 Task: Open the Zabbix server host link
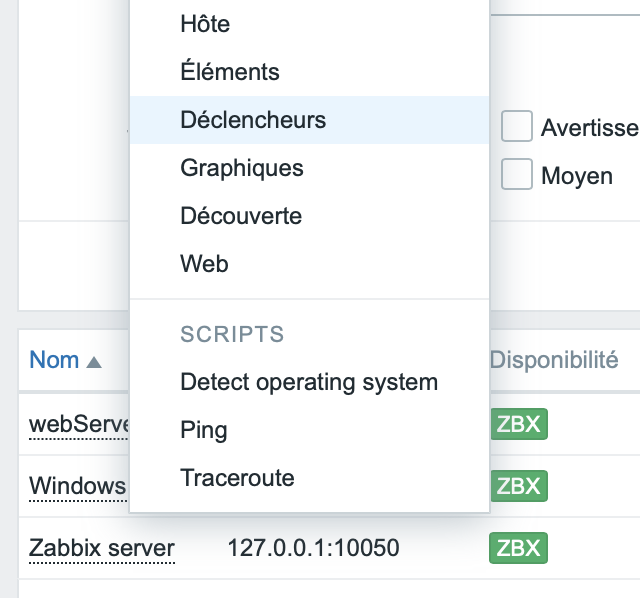[102, 548]
